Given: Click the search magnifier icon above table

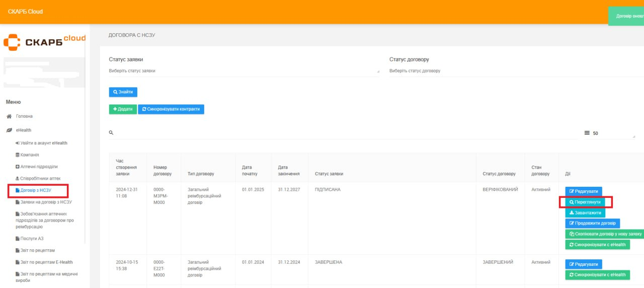Looking at the screenshot, I should tap(111, 133).
